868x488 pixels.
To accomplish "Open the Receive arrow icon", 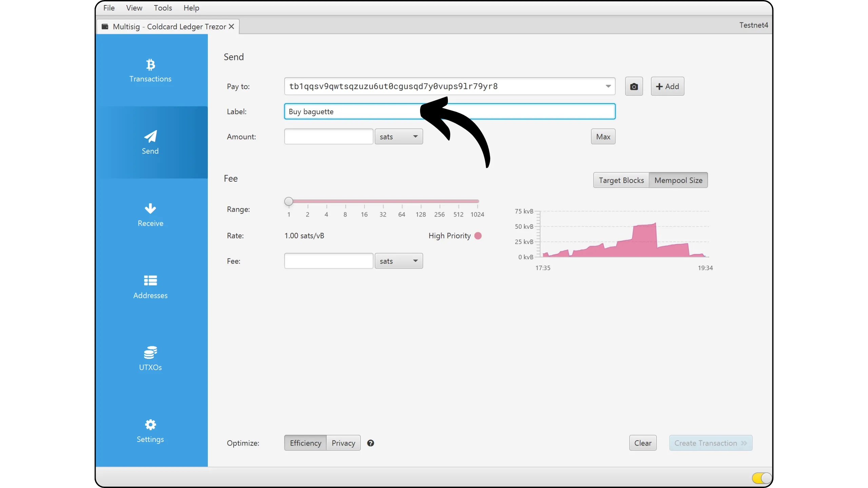I will [x=150, y=209].
